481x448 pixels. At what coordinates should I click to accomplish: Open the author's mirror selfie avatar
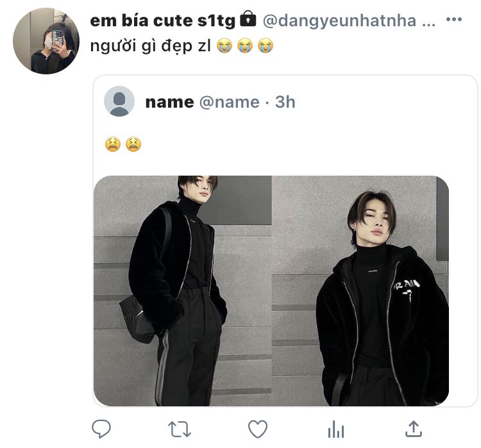[x=46, y=41]
